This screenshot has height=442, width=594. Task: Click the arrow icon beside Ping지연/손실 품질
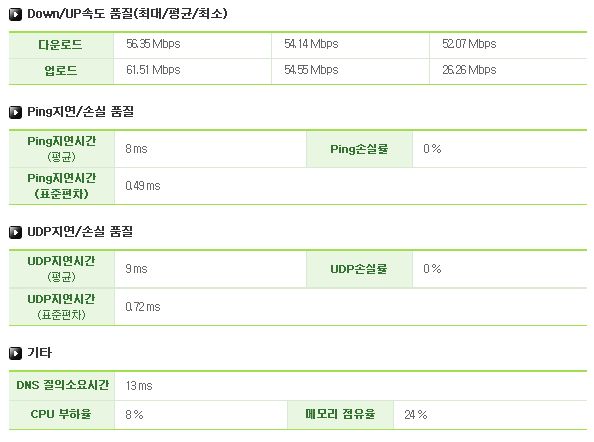pyautogui.click(x=16, y=112)
